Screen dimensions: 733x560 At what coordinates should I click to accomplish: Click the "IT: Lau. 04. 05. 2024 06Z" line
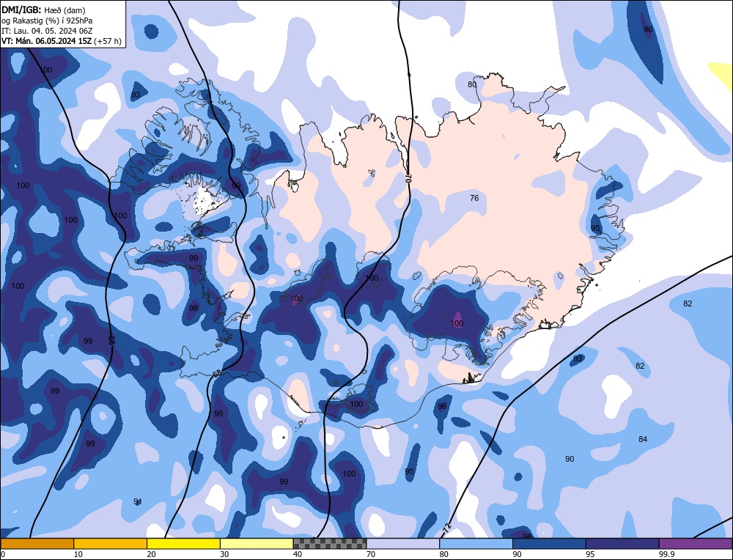(47, 31)
